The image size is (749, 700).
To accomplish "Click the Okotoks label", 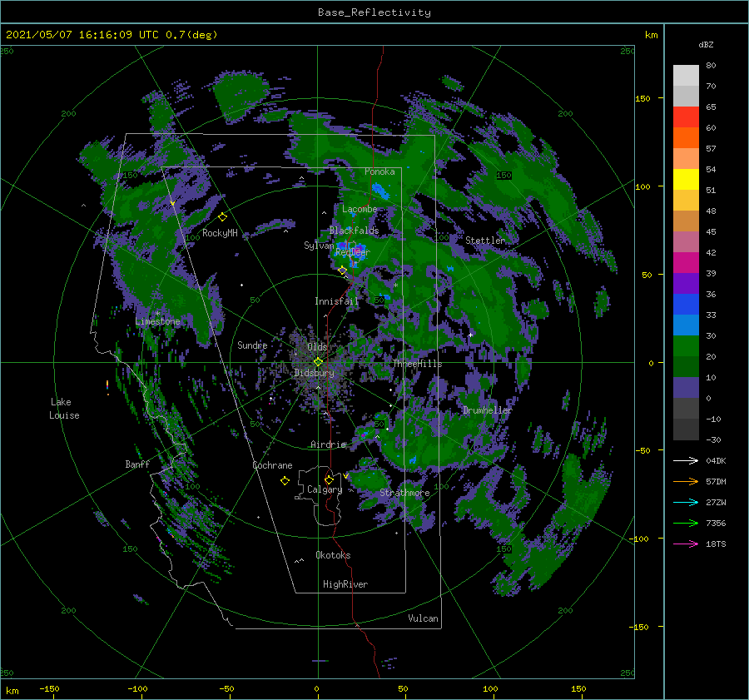I will click(333, 554).
